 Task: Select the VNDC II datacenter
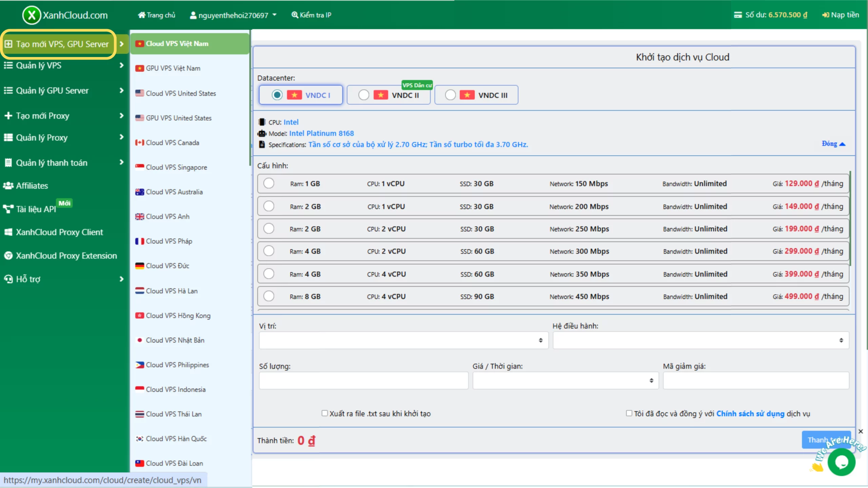pyautogui.click(x=364, y=95)
